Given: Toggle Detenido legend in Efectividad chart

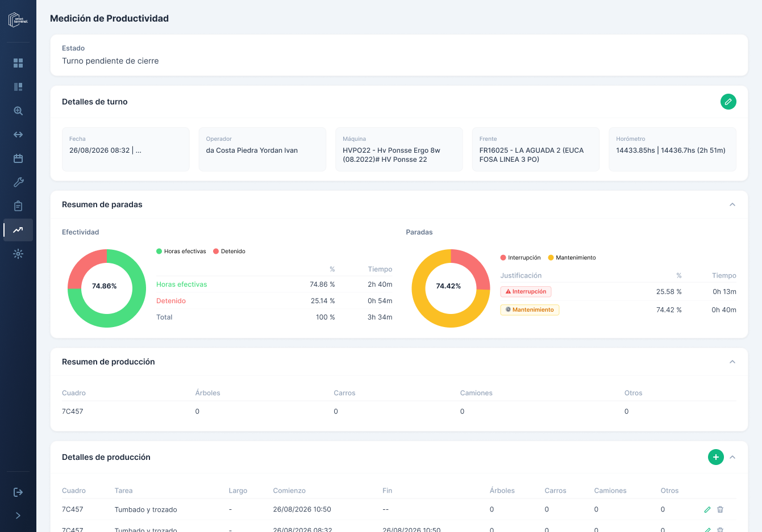Looking at the screenshot, I should pyautogui.click(x=229, y=252).
